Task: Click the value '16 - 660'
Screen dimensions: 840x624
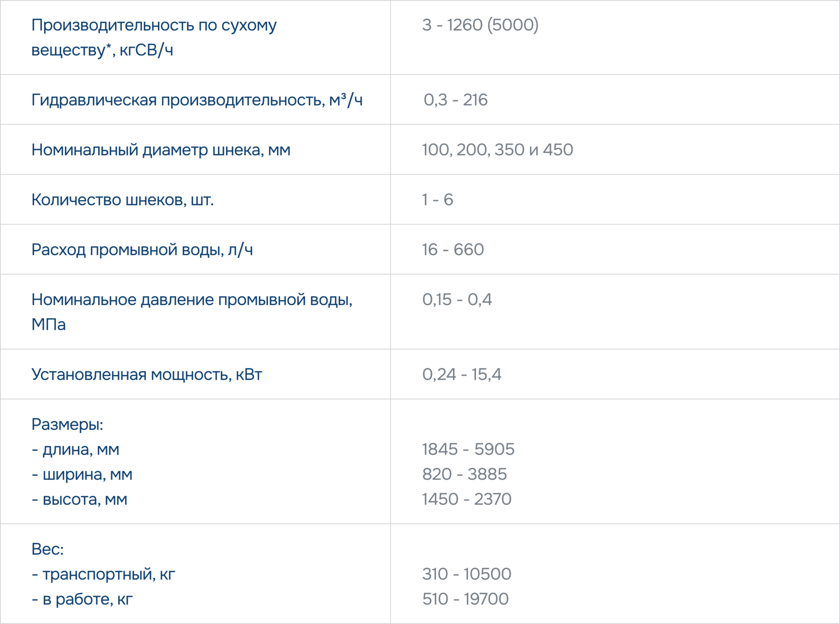Action: pos(452,250)
